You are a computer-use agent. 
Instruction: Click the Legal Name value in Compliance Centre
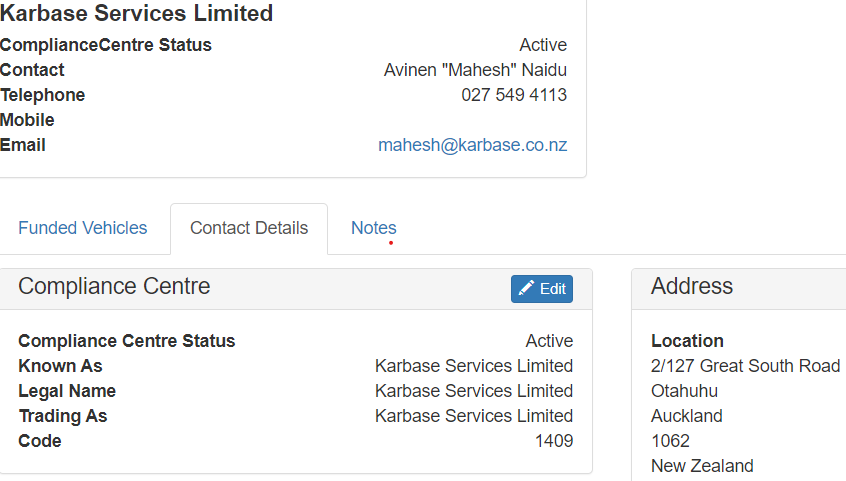474,391
